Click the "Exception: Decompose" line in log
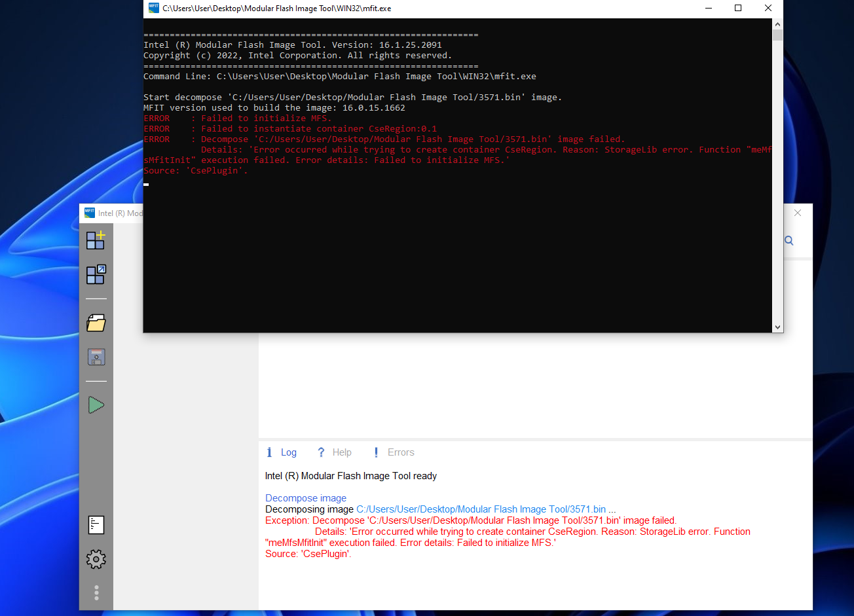The width and height of the screenshot is (854, 616). point(471,520)
